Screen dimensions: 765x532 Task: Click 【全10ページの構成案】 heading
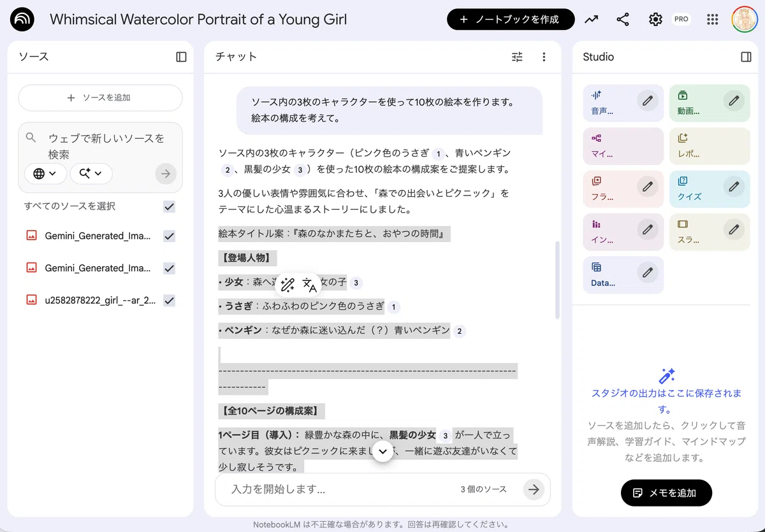(271, 411)
